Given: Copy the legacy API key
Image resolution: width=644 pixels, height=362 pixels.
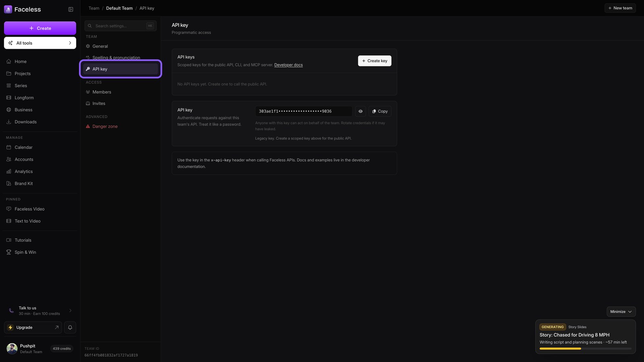Looking at the screenshot, I should click(x=380, y=111).
